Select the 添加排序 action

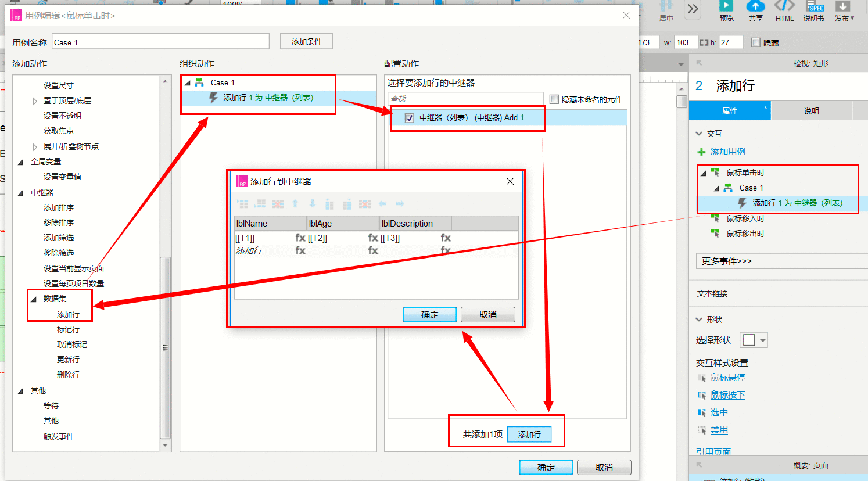click(59, 207)
